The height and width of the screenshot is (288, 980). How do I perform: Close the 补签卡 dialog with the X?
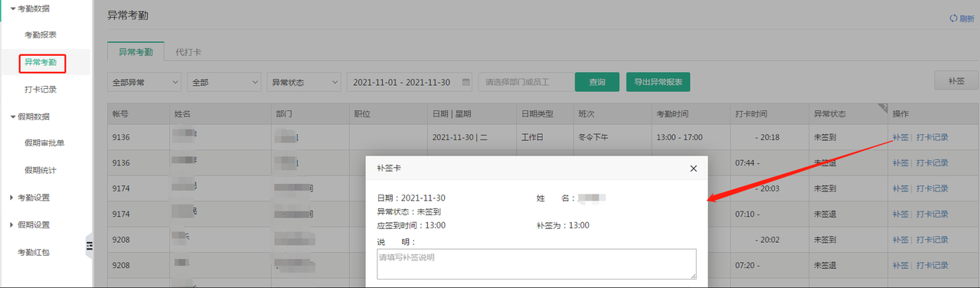[694, 168]
